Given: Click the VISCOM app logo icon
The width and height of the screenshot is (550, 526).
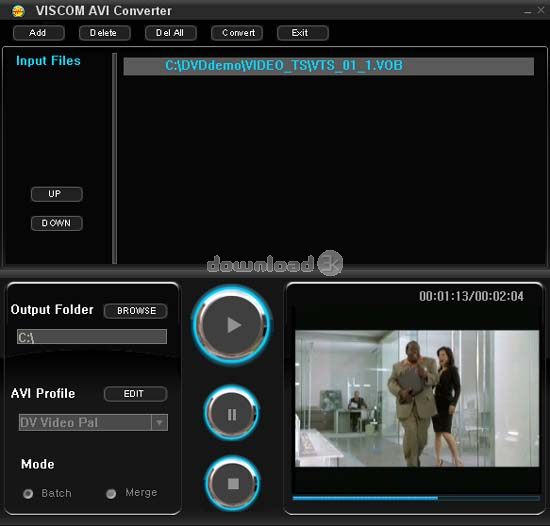Looking at the screenshot, I should click(x=18, y=11).
